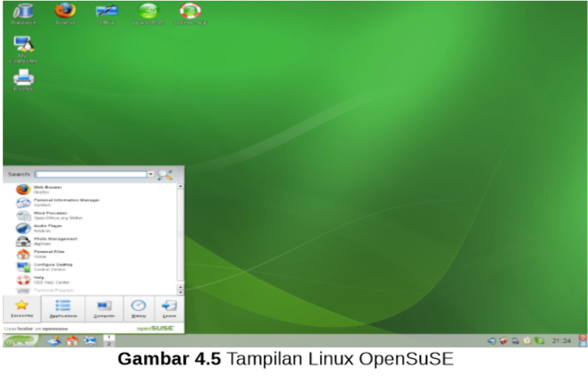Click the openSUSE chameleon start button
The image size is (588, 377).
tap(21, 340)
